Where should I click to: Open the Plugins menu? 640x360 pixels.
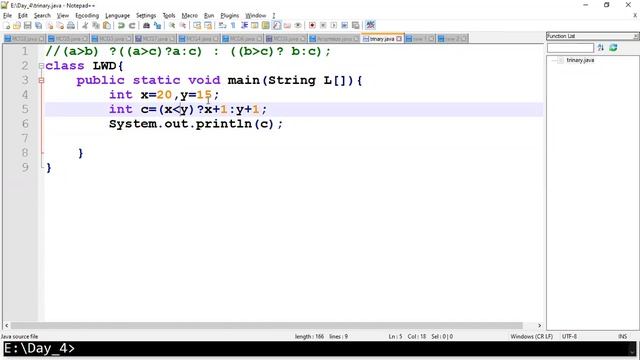pyautogui.click(x=229, y=16)
